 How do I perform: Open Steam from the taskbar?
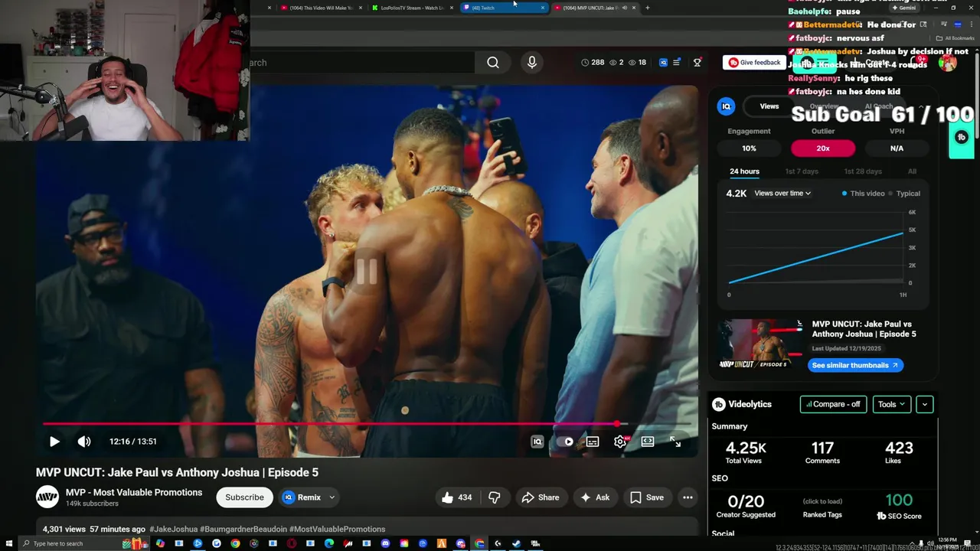pyautogui.click(x=517, y=544)
